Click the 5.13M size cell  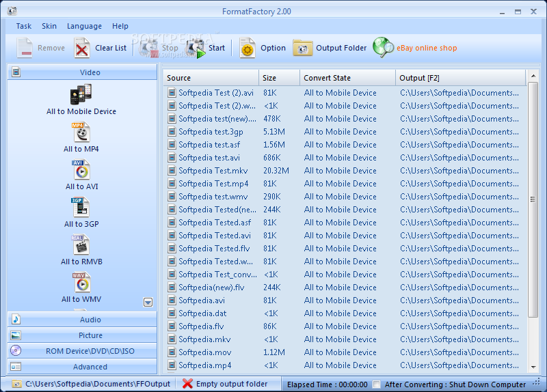(x=274, y=132)
